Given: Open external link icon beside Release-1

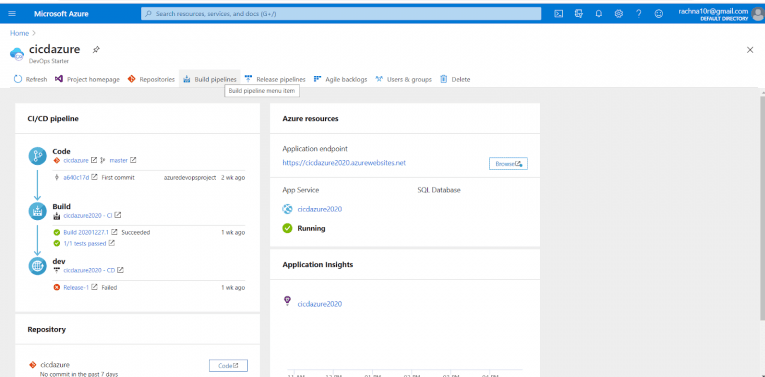Looking at the screenshot, I should (x=95, y=287).
